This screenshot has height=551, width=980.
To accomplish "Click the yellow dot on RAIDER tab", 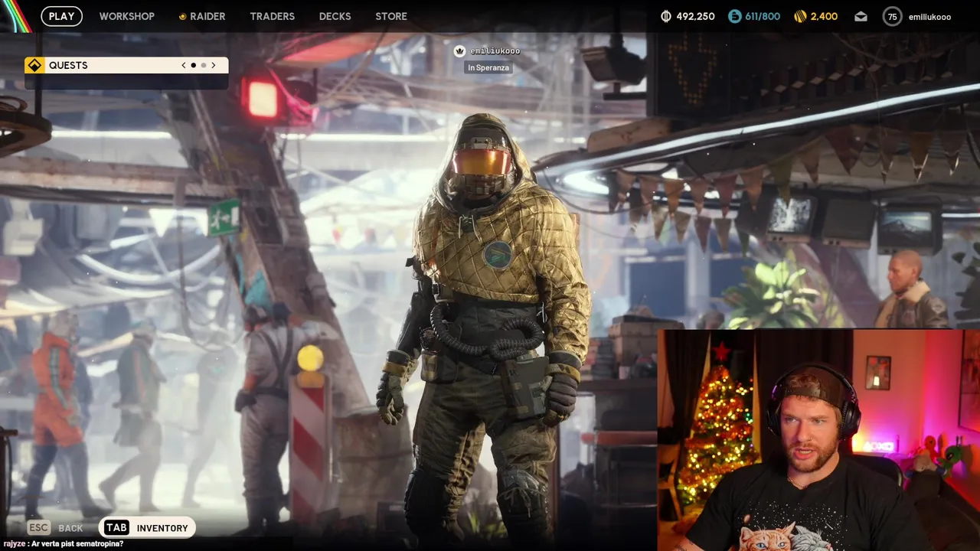I will coord(182,16).
